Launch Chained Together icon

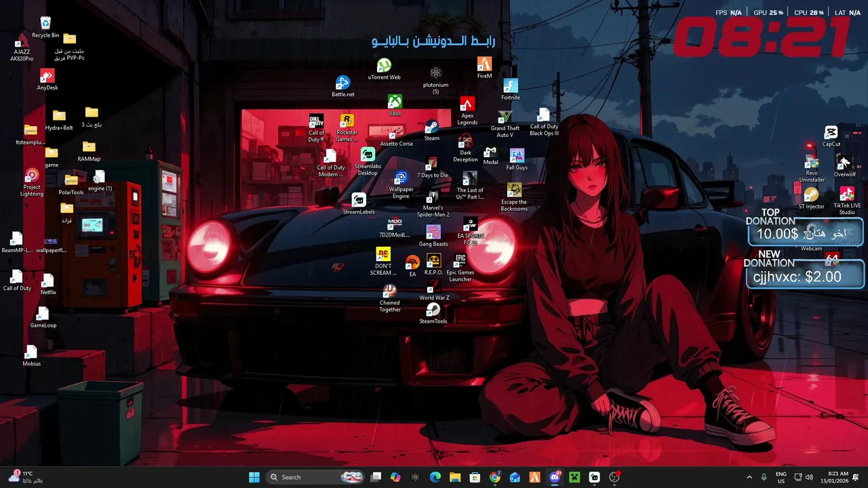click(x=389, y=298)
